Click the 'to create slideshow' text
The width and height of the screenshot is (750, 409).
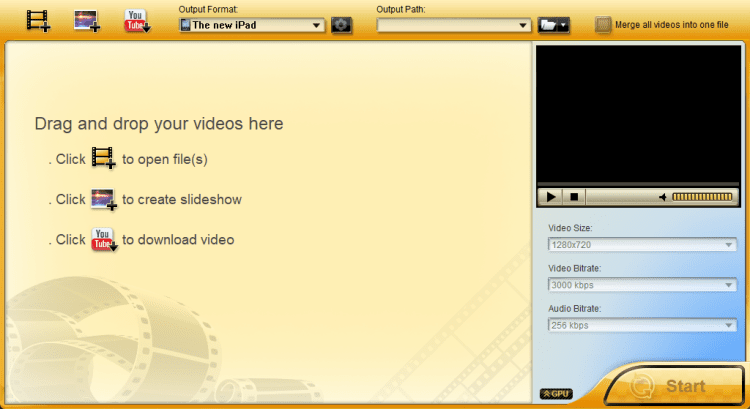(182, 199)
